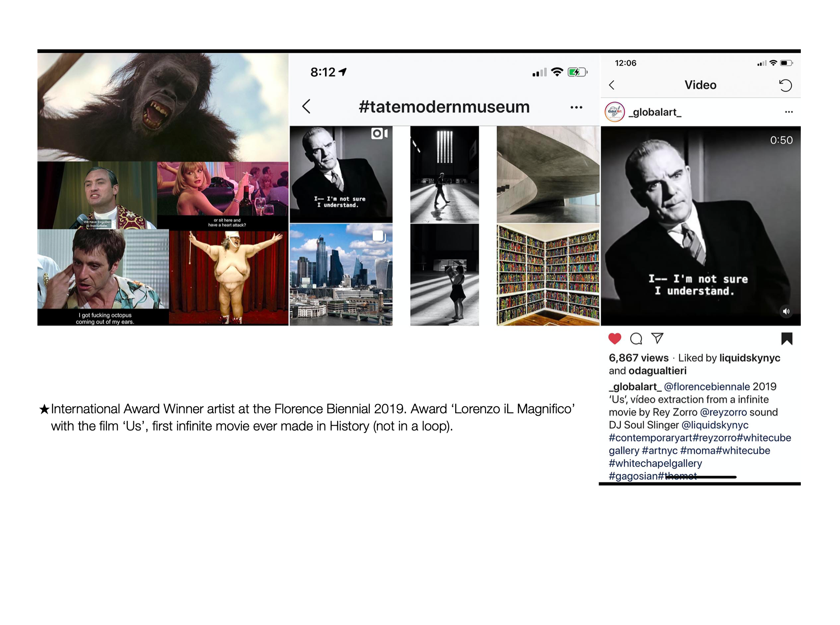Go back from the Video screen
The height and width of the screenshot is (625, 840).
[612, 85]
